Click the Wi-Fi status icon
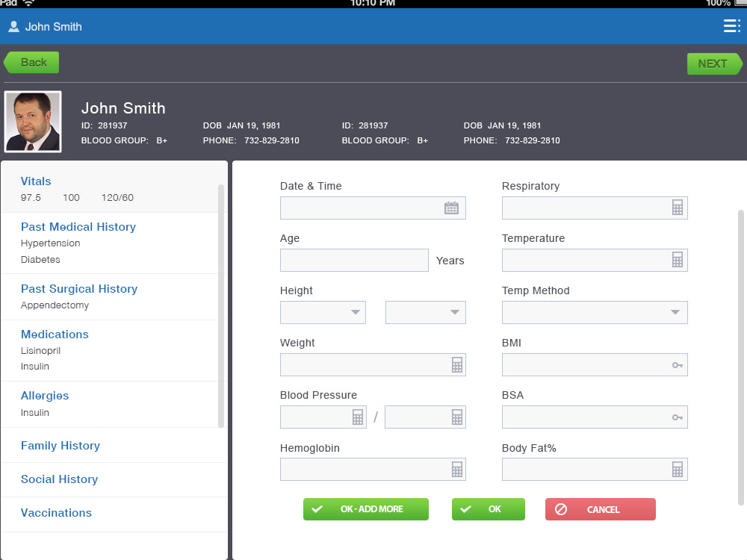The height and width of the screenshot is (560, 747). pos(28,3)
